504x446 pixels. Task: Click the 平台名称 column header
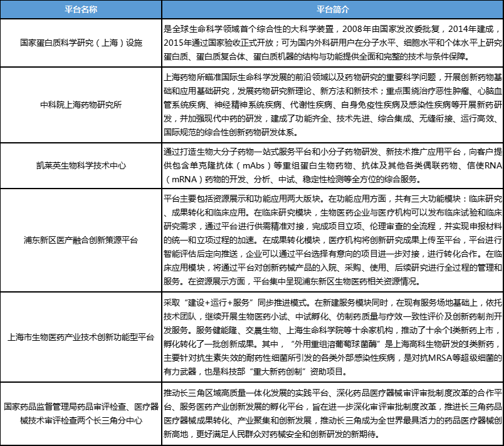81,9
